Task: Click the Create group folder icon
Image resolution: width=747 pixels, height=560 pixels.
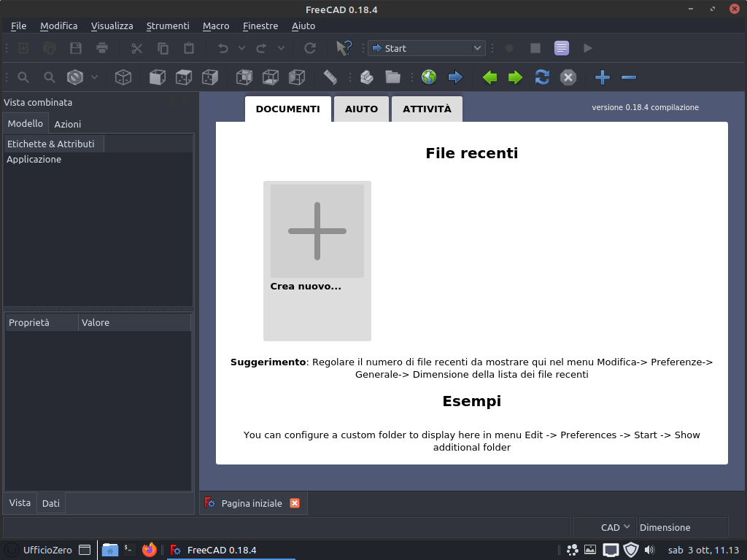Action: tap(393, 77)
